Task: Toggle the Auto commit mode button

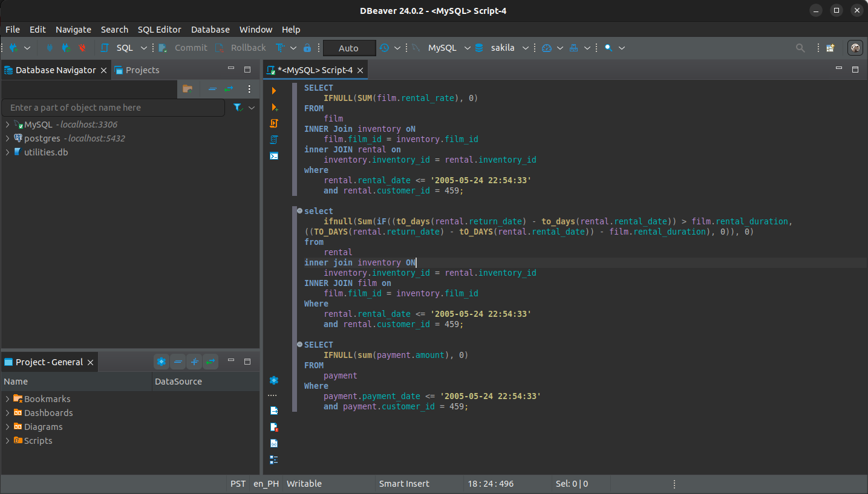Action: coord(349,47)
